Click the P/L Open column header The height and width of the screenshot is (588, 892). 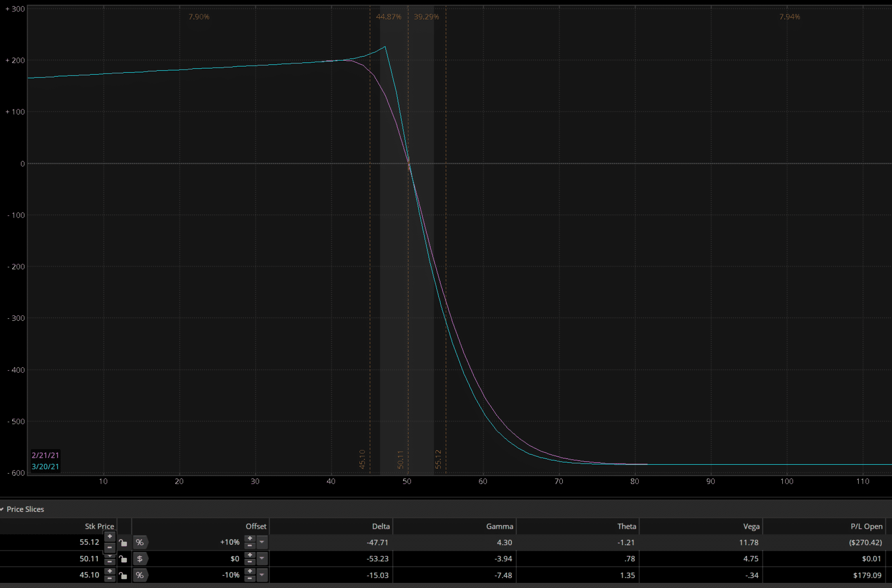(866, 526)
